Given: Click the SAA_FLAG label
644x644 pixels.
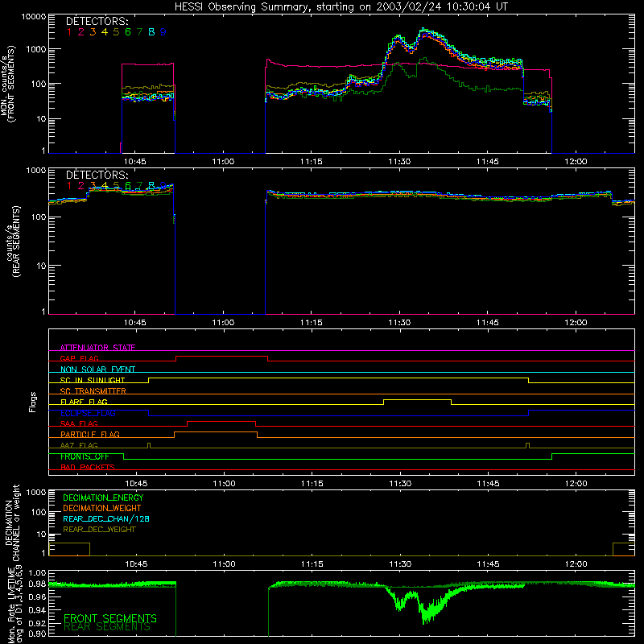Looking at the screenshot, I should point(79,423).
